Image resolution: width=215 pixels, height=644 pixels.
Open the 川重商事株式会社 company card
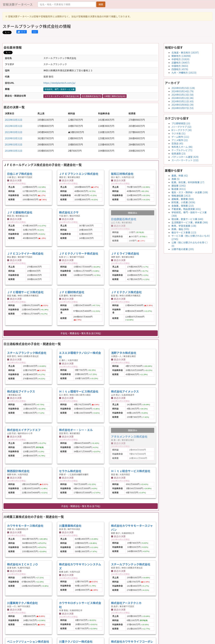coord(70,526)
